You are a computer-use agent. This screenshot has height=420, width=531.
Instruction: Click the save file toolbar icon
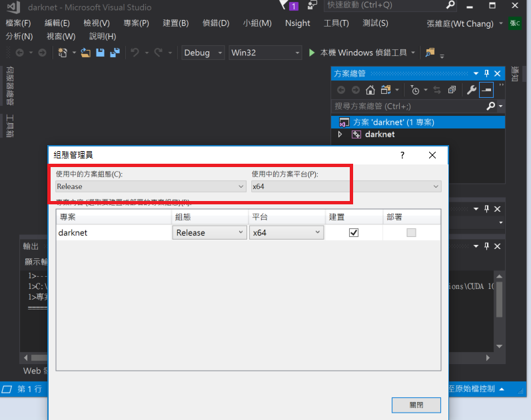click(x=100, y=53)
